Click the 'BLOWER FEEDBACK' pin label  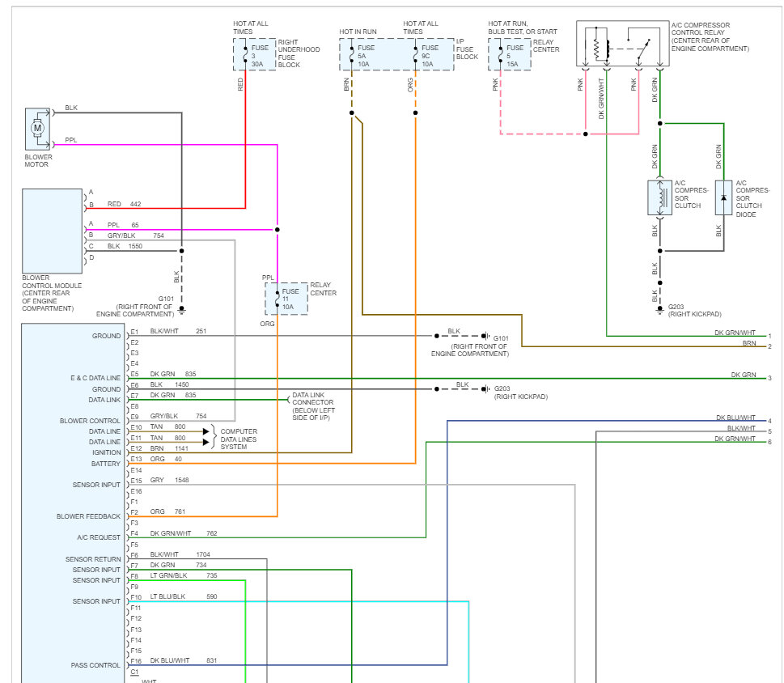[88, 516]
